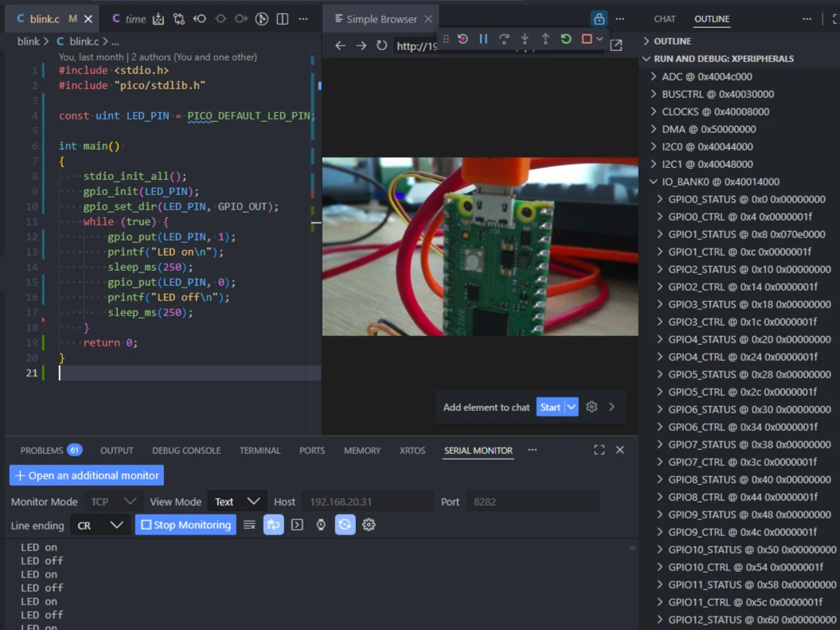Open changes git-compare icon in editor toolbar
This screenshot has height=630, width=840.
[x=179, y=19]
